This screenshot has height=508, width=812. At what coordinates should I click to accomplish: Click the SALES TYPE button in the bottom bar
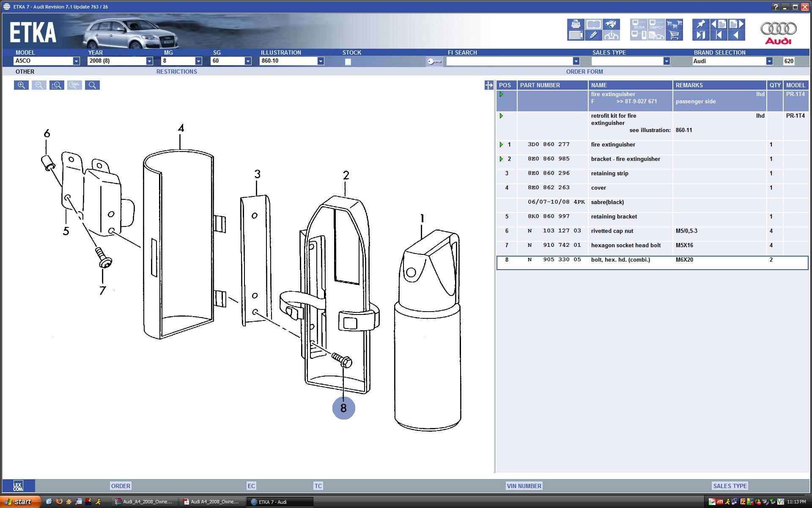(x=730, y=486)
